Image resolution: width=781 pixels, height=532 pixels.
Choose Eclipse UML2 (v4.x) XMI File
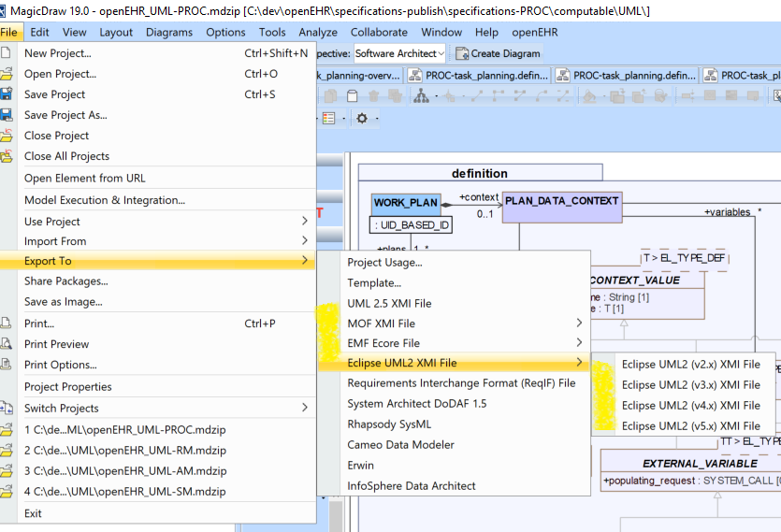point(690,406)
